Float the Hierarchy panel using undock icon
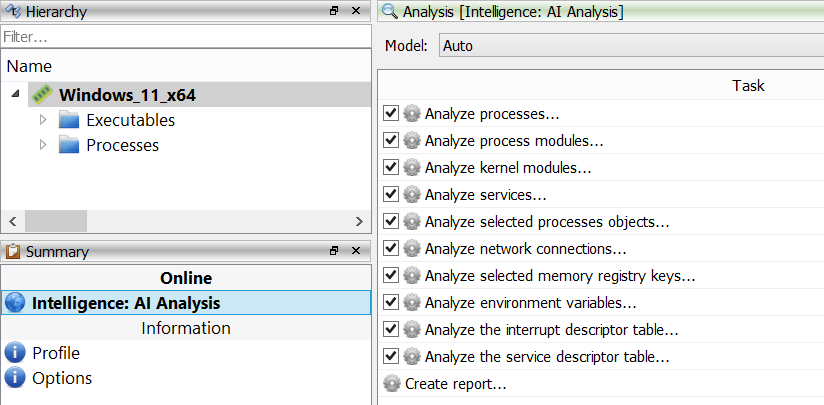The width and height of the screenshot is (824, 405). [334, 11]
